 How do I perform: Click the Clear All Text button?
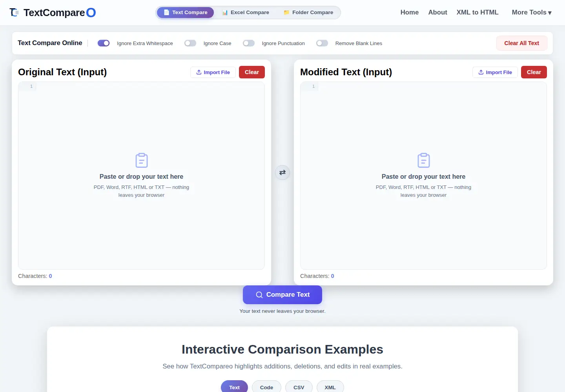click(522, 43)
